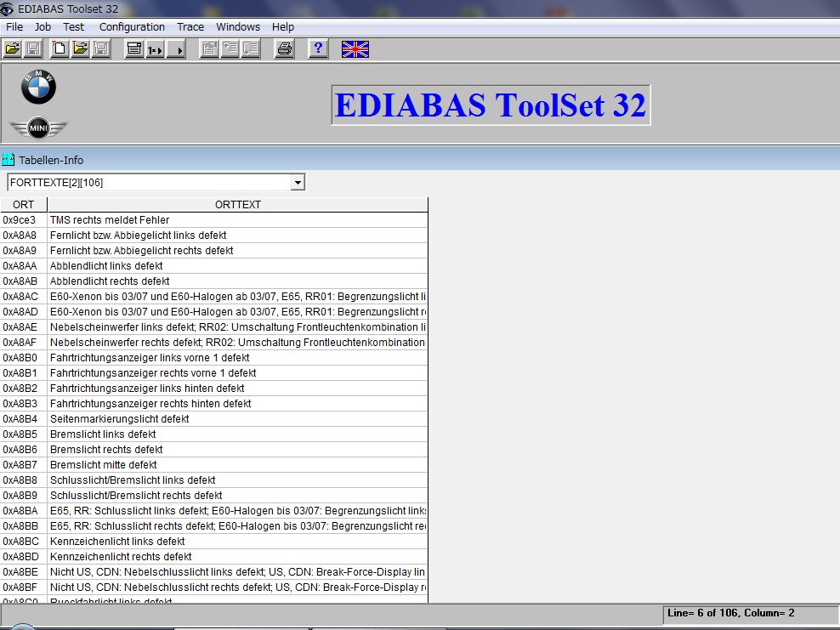Open the Configuration menu
Image resolution: width=840 pixels, height=630 pixels.
[x=132, y=27]
